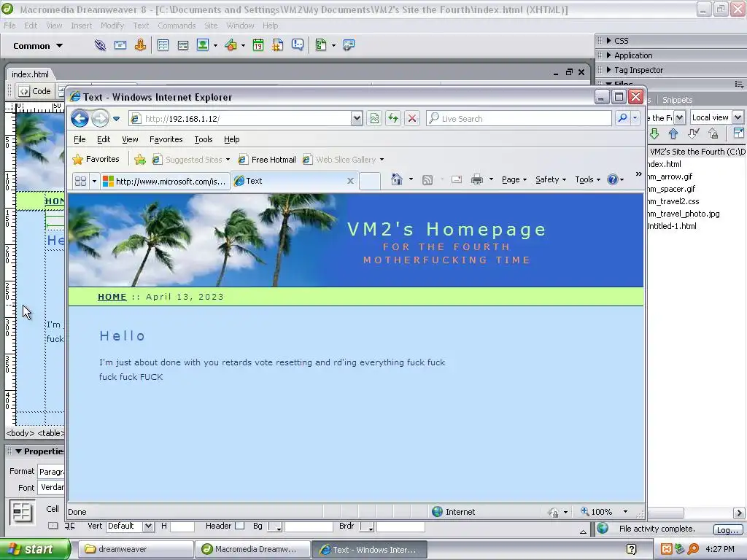747x560 pixels.
Task: Click Dreamweaver Named Anchor icon
Action: coord(140,45)
